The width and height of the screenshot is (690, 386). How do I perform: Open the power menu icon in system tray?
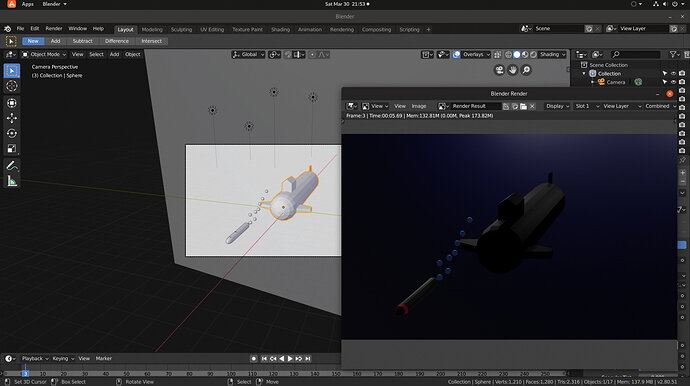(x=675, y=4)
